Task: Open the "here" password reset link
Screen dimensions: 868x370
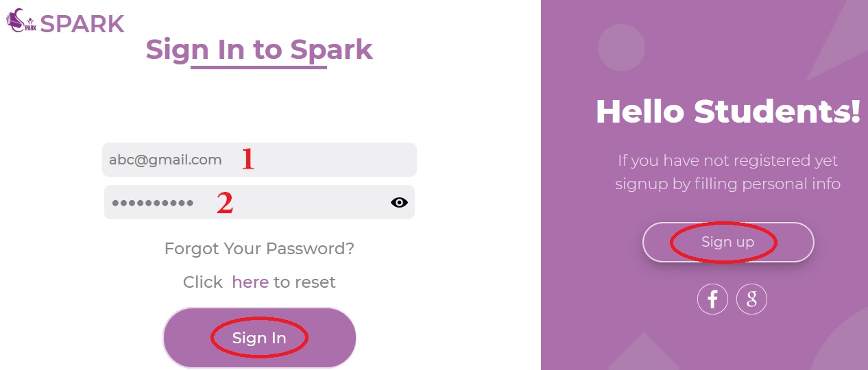Action: [250, 282]
